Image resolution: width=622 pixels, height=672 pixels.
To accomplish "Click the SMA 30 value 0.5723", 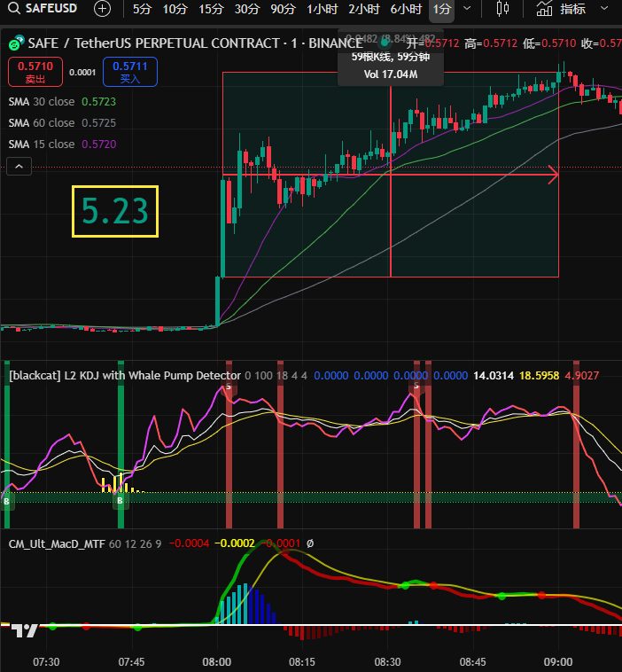I will pyautogui.click(x=98, y=102).
